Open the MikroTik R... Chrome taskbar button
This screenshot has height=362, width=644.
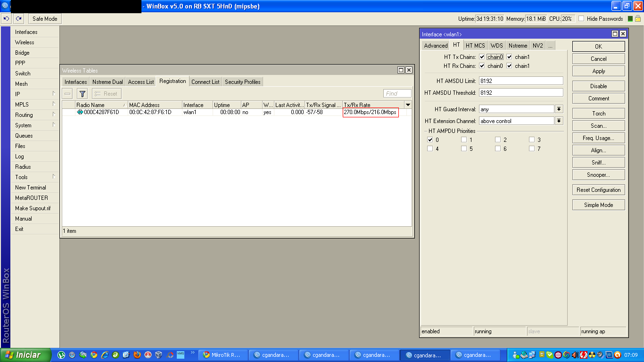224,355
